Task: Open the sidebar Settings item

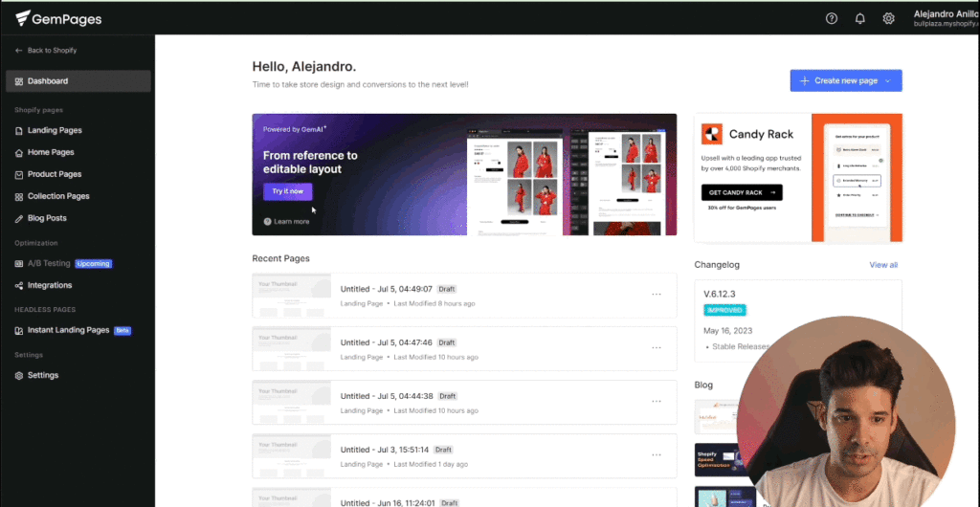Action: tap(42, 375)
